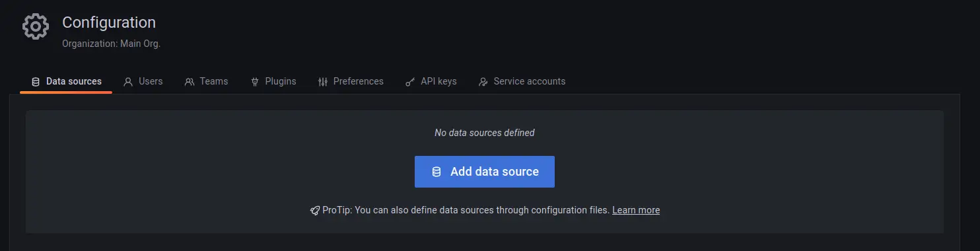The image size is (980, 251).
Task: Follow the Learn more link
Action: (636, 210)
